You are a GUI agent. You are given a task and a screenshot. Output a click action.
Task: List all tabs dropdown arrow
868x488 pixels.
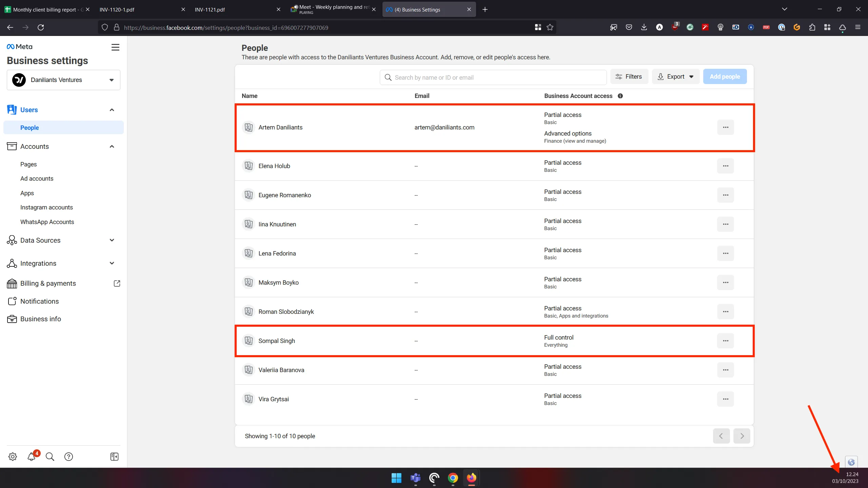coord(784,9)
